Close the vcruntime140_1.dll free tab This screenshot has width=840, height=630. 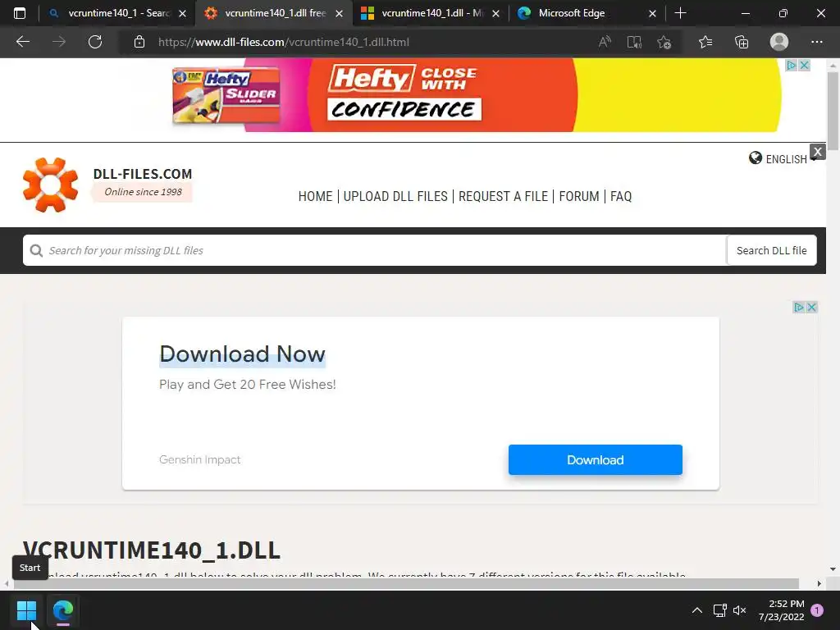click(339, 13)
